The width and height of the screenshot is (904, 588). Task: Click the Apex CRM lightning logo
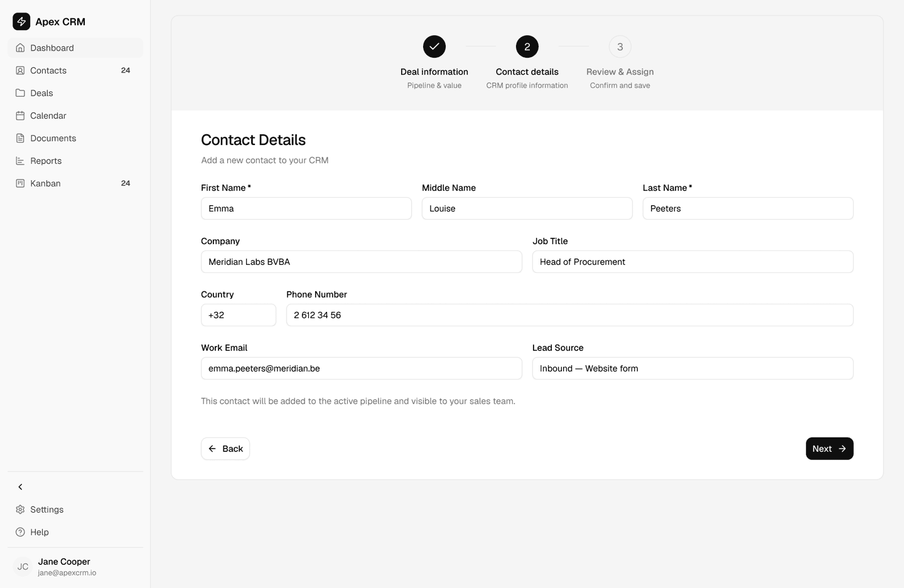(21, 21)
